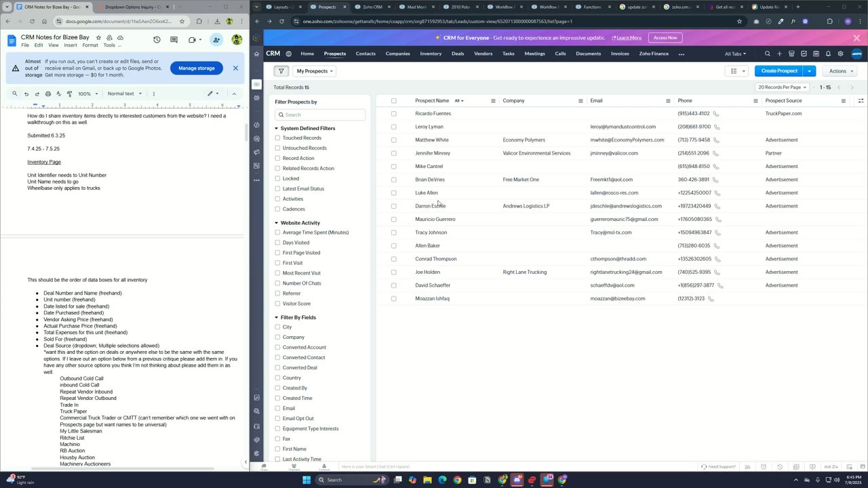Open the Normal text style dropdown in Docs
This screenshot has width=868, height=488.
123,94
